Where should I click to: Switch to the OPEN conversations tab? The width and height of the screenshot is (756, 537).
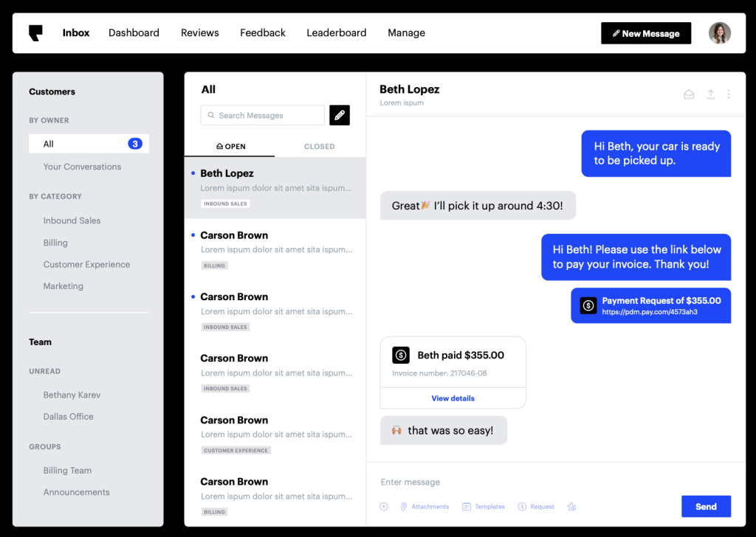pos(230,146)
